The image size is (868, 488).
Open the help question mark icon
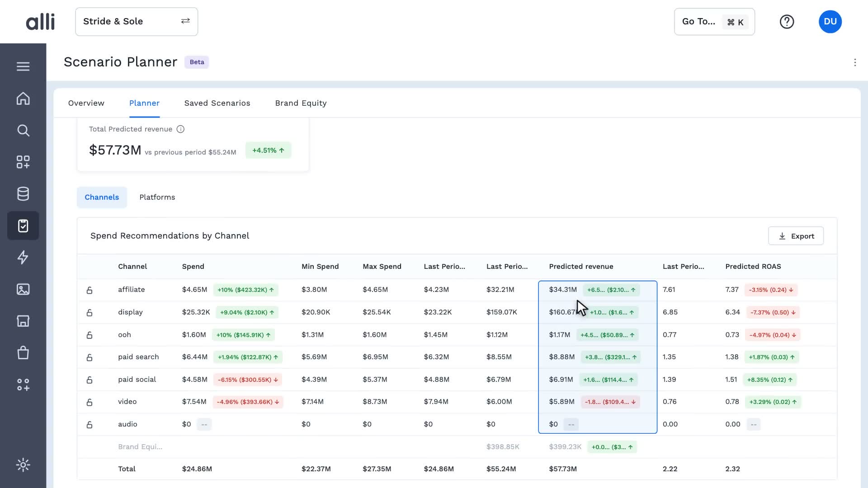click(x=787, y=22)
